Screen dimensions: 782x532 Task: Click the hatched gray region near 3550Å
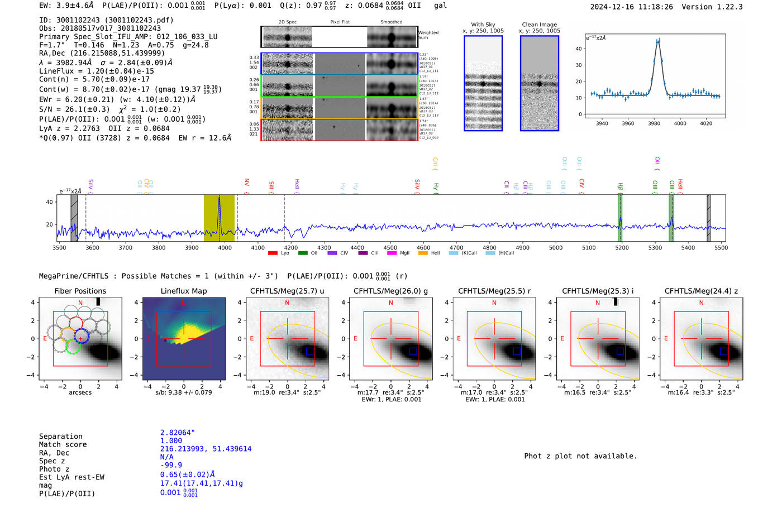(74, 218)
